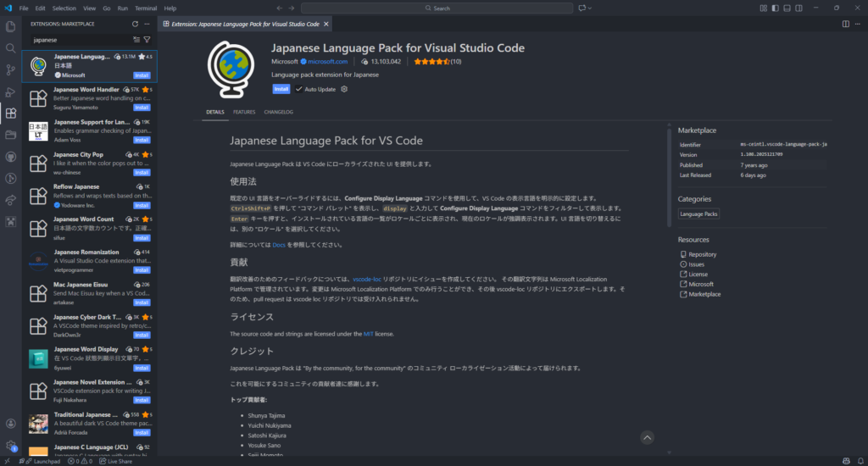868x466 pixels.
Task: Open the Terminal menu
Action: (x=145, y=8)
